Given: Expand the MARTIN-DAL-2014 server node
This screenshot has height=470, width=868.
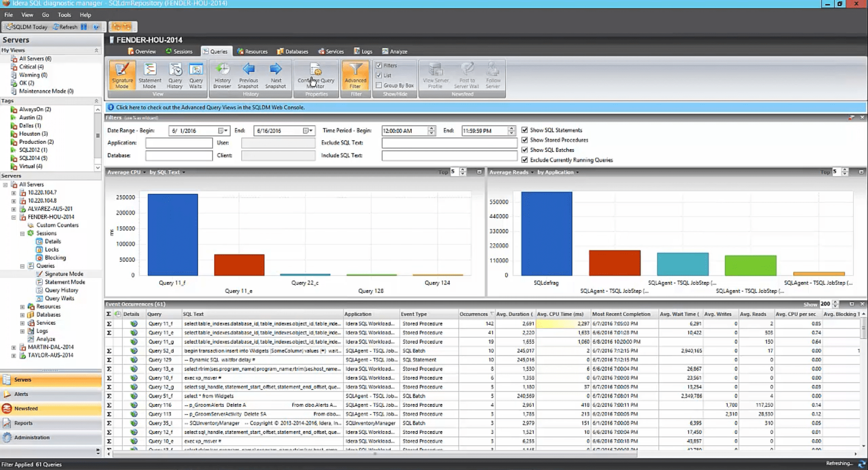Looking at the screenshot, I should 14,347.
